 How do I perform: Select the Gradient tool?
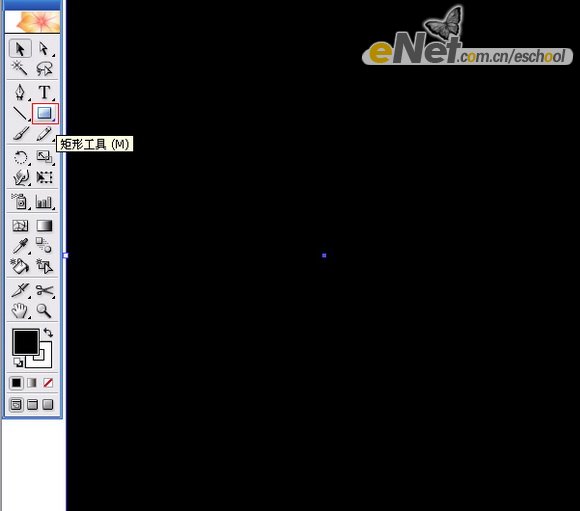coord(44,225)
